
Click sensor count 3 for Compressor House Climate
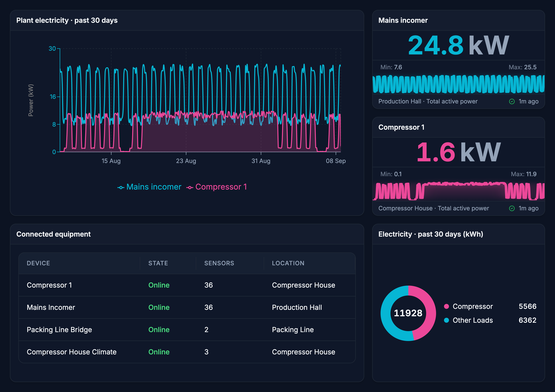point(206,352)
